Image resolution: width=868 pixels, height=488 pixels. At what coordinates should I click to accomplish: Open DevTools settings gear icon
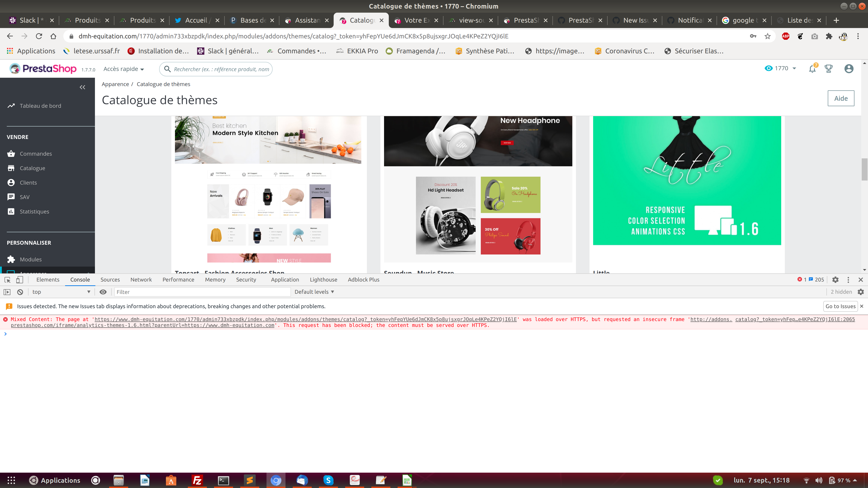point(835,279)
